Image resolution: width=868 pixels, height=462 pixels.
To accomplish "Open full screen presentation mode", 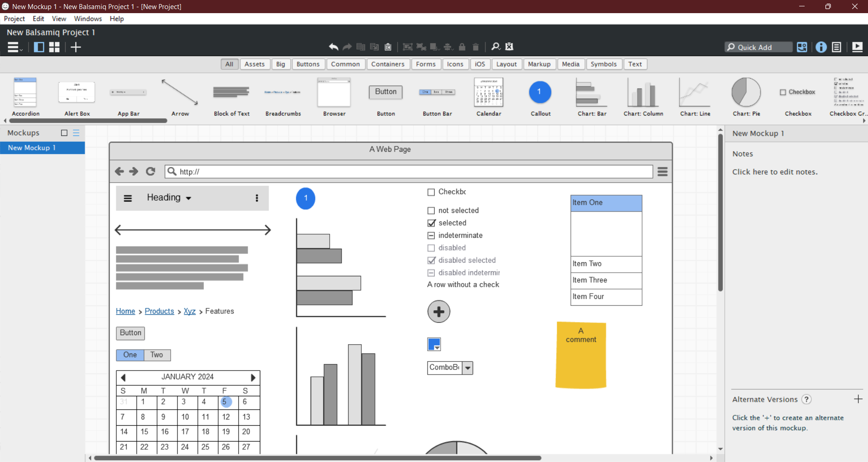I will pos(858,47).
